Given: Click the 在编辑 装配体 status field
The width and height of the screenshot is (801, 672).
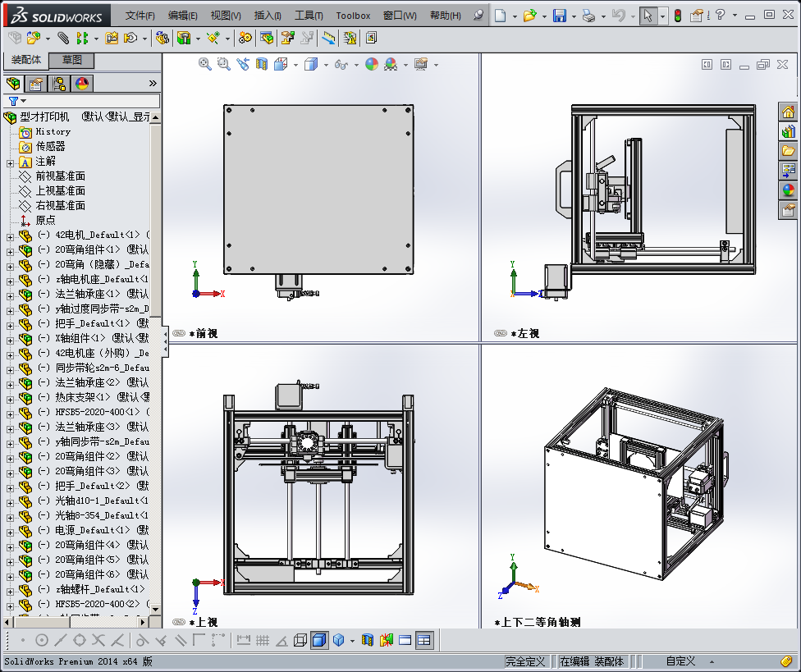Looking at the screenshot, I should coord(592,661).
